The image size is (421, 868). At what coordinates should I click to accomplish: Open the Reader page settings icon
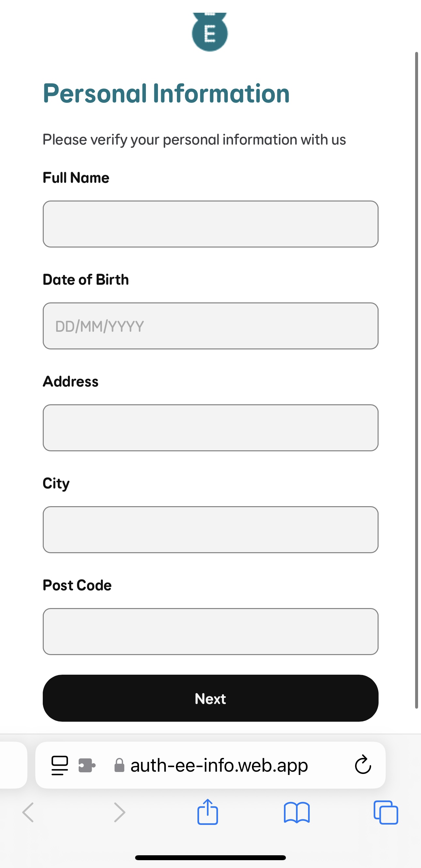click(59, 765)
